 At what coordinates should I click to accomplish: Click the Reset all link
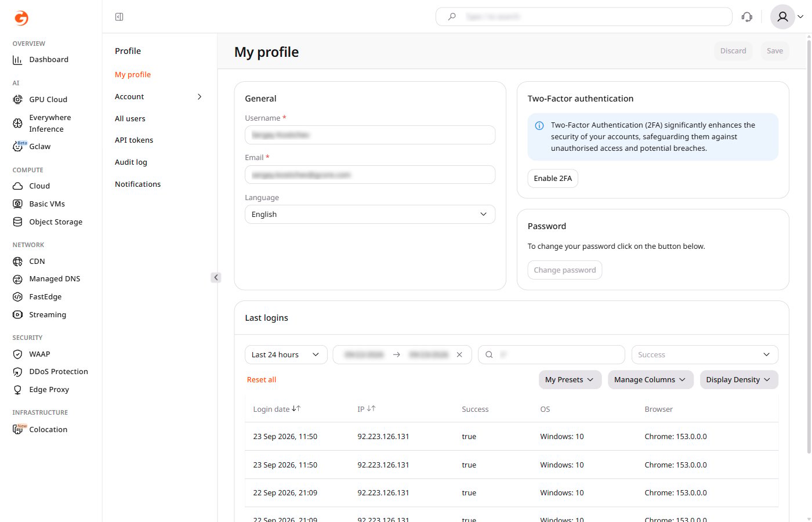tap(262, 380)
